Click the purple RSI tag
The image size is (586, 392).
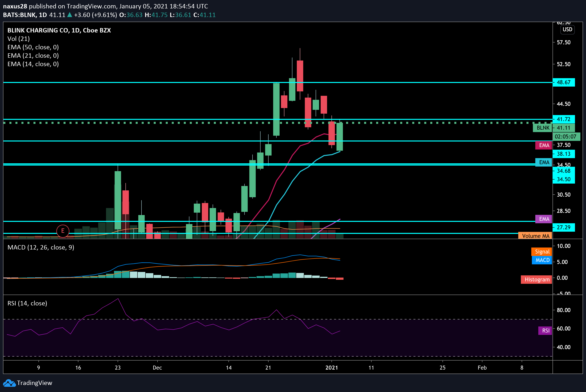pyautogui.click(x=545, y=330)
